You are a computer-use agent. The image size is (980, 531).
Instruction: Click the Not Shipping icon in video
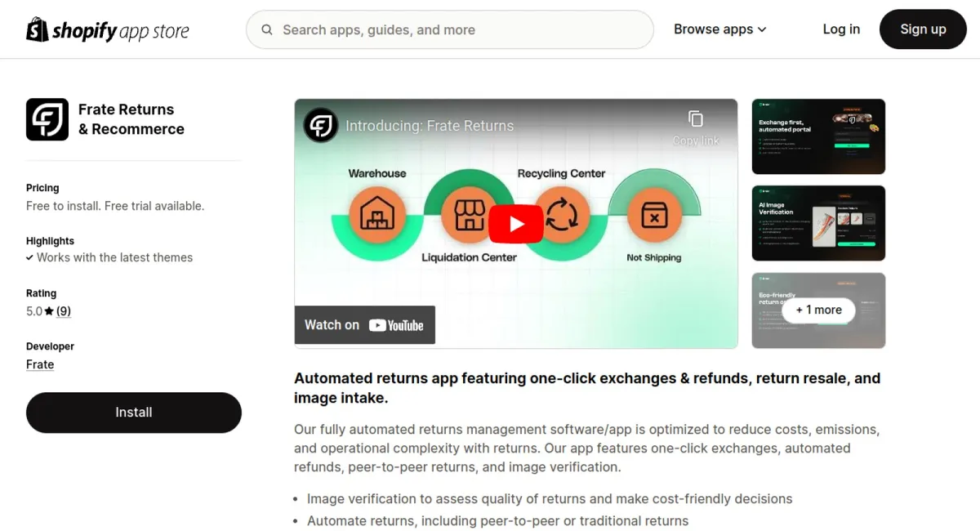653,216
